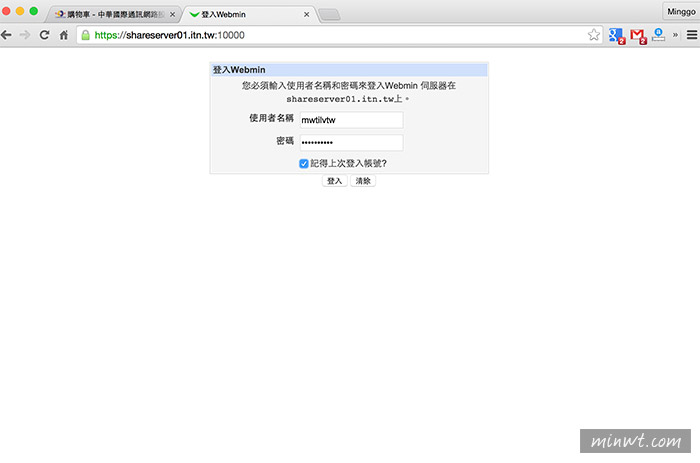
Task: Close the 登入Webmin tab
Action: [x=307, y=15]
